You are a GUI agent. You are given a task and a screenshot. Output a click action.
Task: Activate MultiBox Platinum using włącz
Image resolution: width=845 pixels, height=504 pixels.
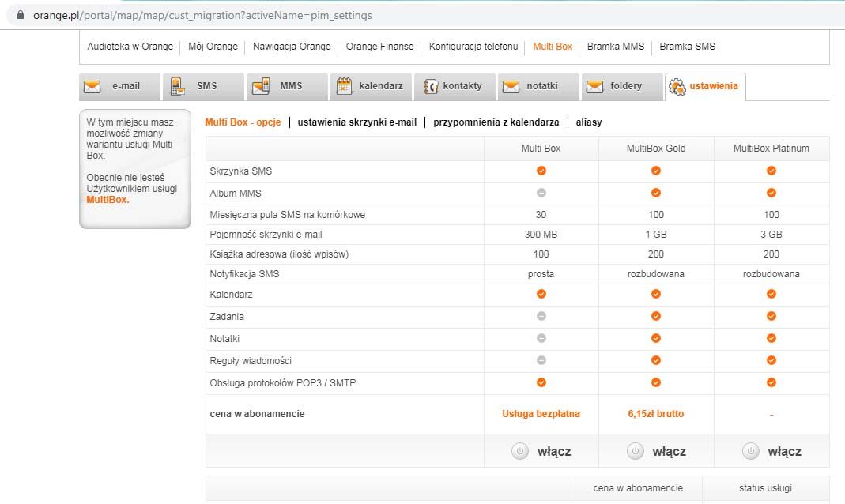click(x=771, y=451)
